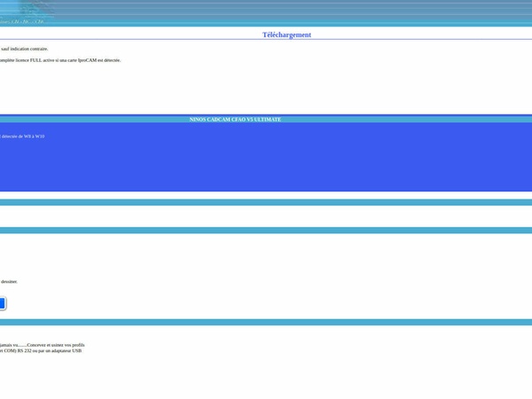Select the Téléchargement heading
532x399 pixels.
pyautogui.click(x=286, y=35)
